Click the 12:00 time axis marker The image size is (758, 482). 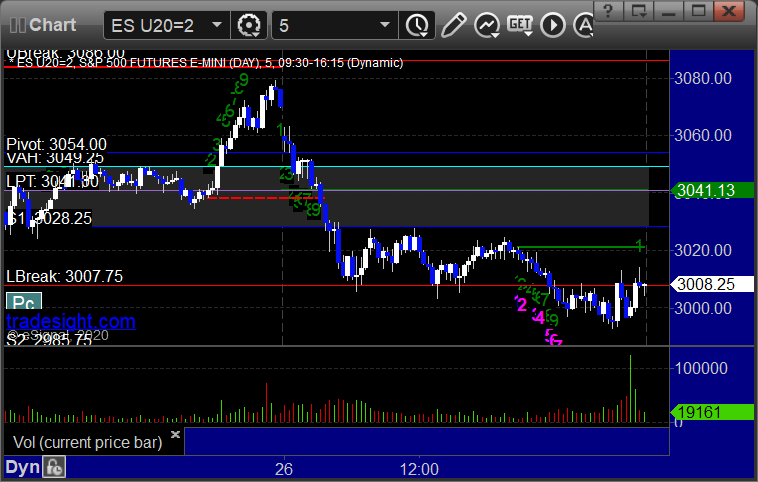419,469
